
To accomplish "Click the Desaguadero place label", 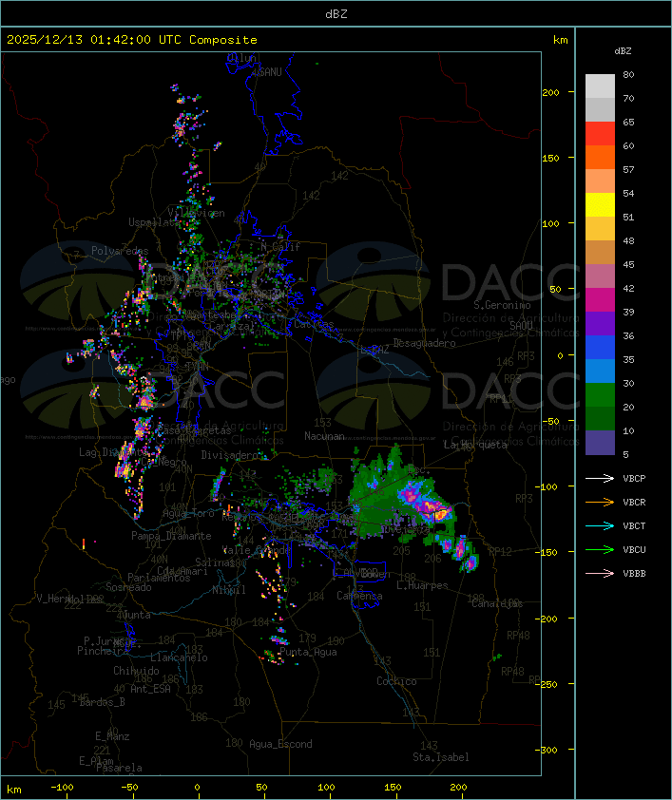I will coord(425,343).
